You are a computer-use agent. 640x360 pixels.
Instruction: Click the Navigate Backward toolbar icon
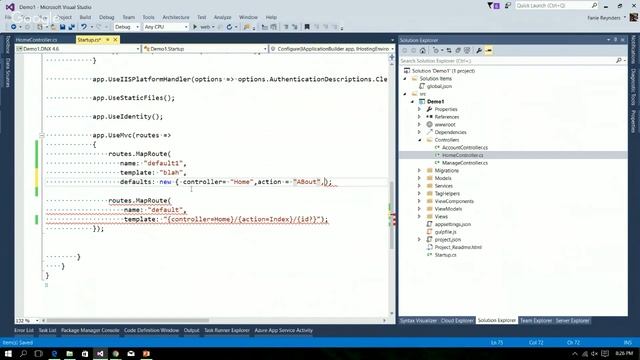click(x=14, y=27)
